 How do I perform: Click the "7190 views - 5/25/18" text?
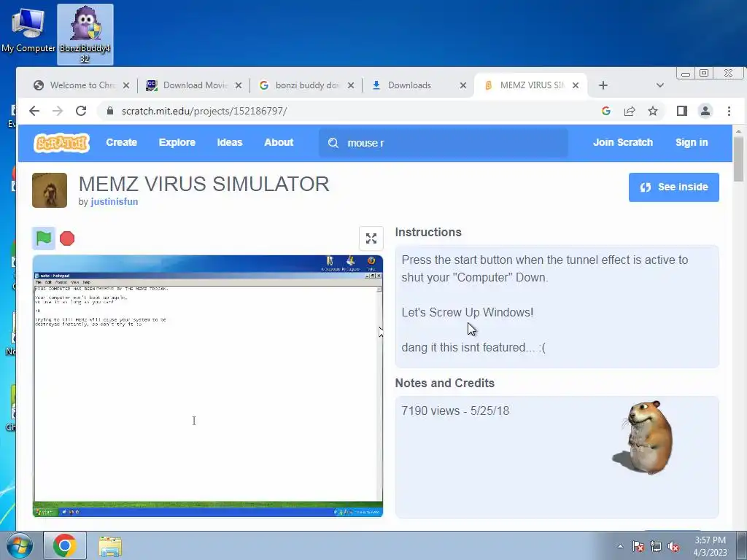455,411
